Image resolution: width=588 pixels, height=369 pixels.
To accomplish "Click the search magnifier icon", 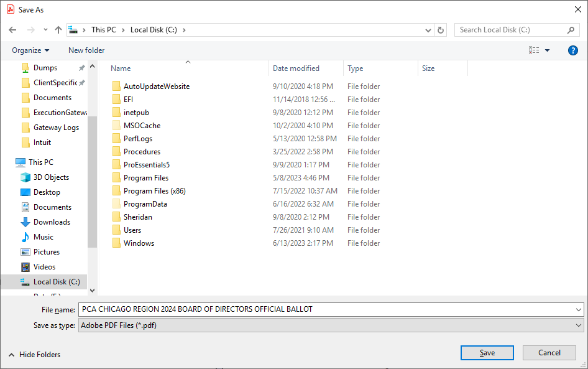I will (x=571, y=30).
